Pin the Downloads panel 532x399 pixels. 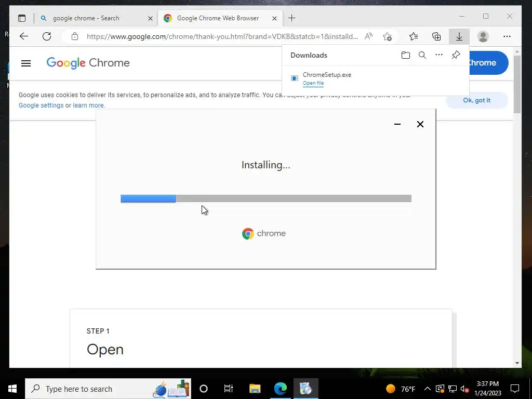point(456,55)
